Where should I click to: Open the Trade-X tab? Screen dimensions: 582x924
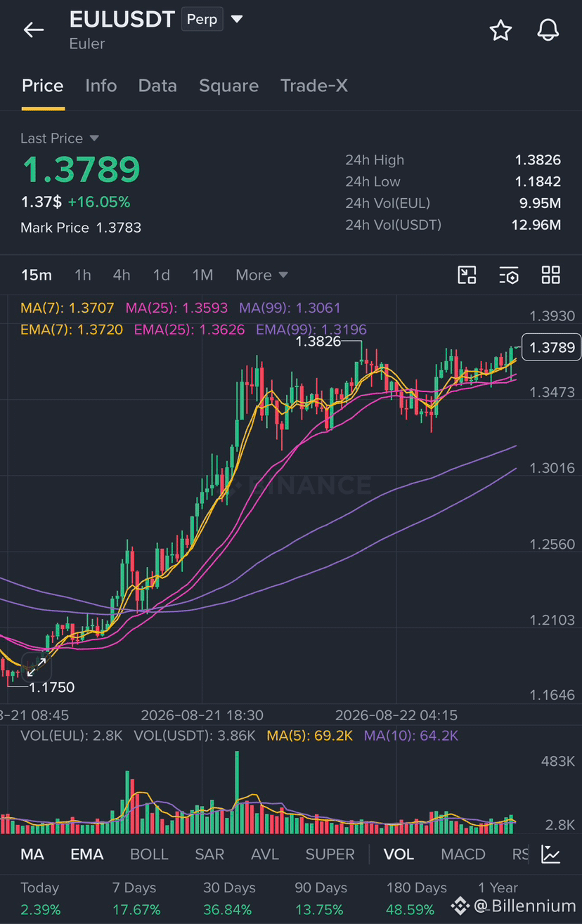[x=313, y=86]
